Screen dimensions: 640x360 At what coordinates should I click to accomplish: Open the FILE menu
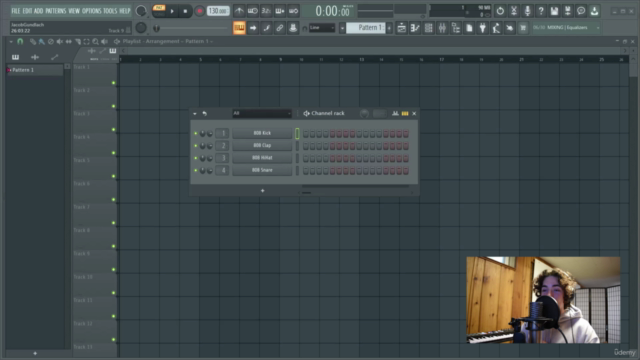tap(16, 11)
